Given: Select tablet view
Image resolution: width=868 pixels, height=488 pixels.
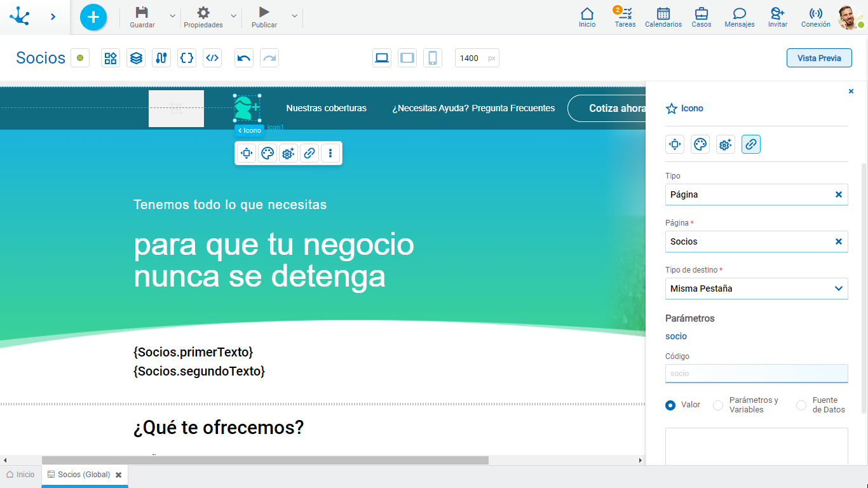Looking at the screenshot, I should [407, 58].
